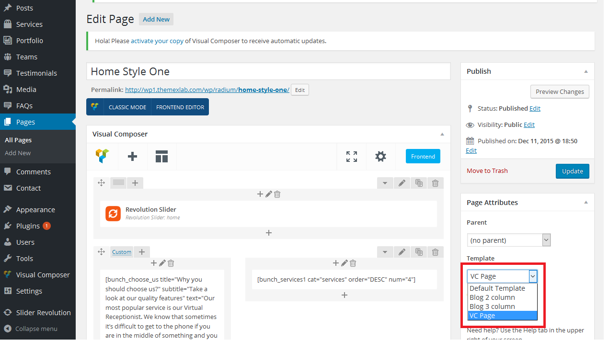Click the Add Element plus icon

point(133,156)
